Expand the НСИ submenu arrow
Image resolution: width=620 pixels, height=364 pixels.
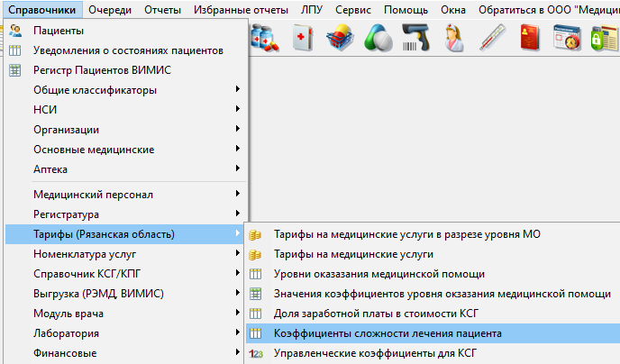point(238,109)
